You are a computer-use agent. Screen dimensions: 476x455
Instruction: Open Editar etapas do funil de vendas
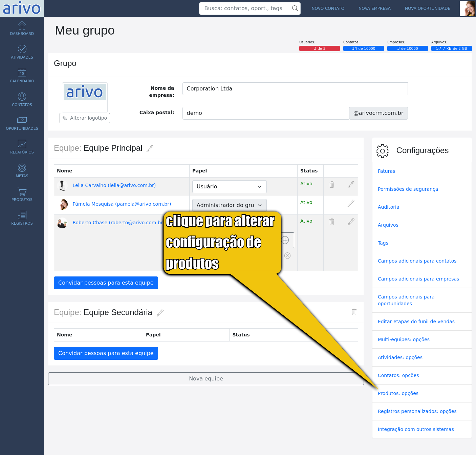(x=416, y=322)
